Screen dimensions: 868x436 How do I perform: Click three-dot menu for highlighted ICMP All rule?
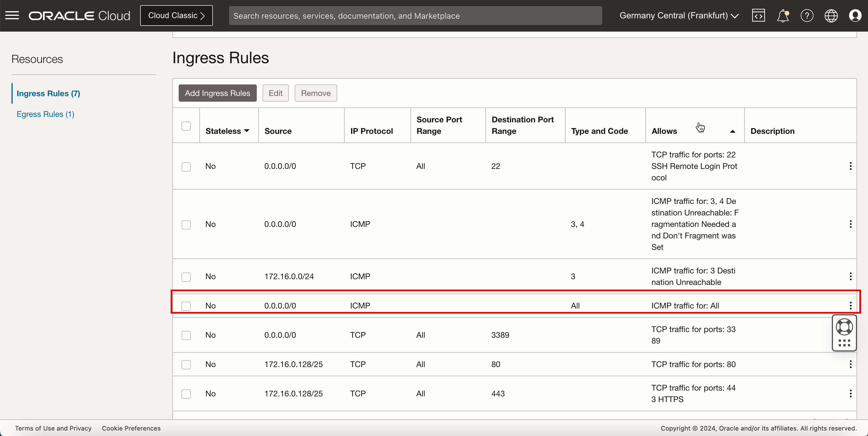coord(849,305)
